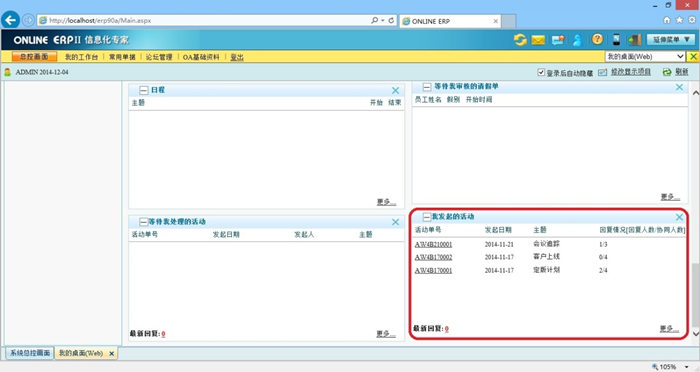
Task: Click the yellow sync arrows icon in header
Action: click(520, 40)
